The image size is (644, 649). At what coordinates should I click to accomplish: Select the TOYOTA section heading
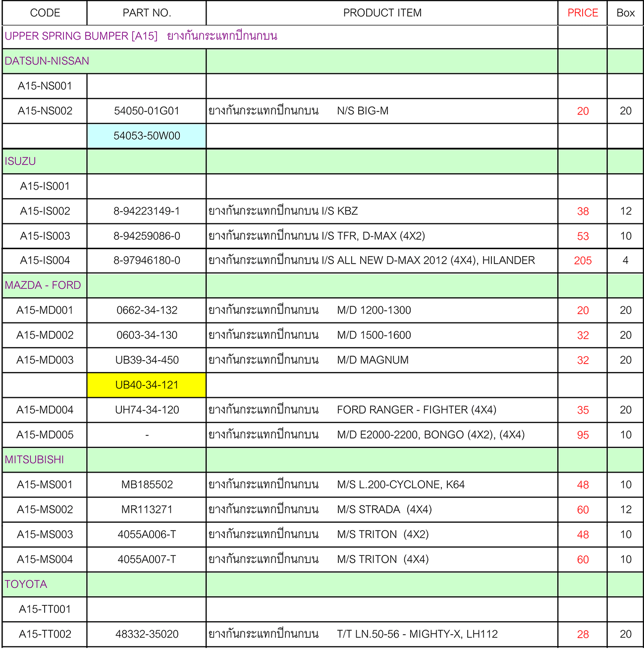[x=26, y=584]
